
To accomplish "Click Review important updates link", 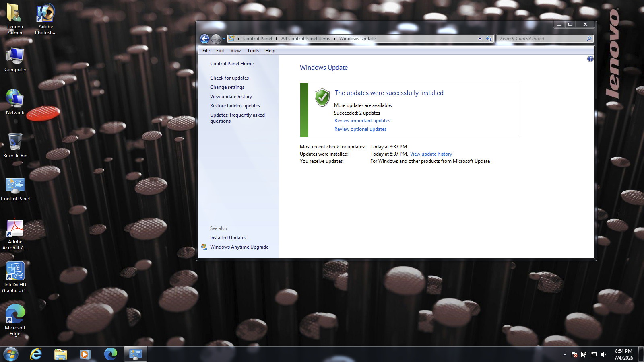I will 362,121.
